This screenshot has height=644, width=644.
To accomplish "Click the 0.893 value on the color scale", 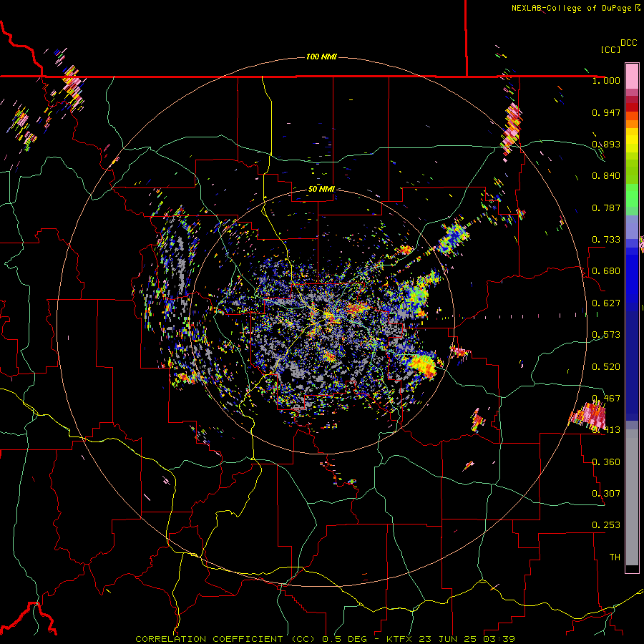I will click(606, 144).
